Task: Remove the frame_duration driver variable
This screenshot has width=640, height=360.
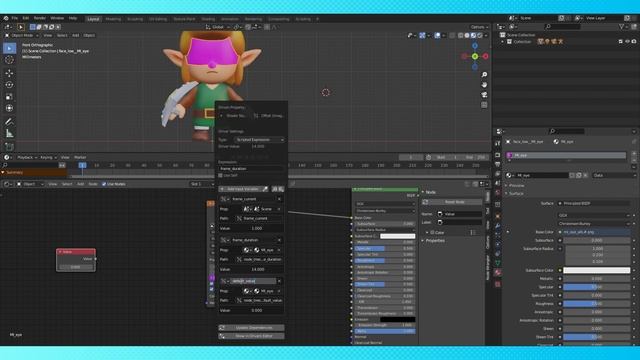Action: 279,240
